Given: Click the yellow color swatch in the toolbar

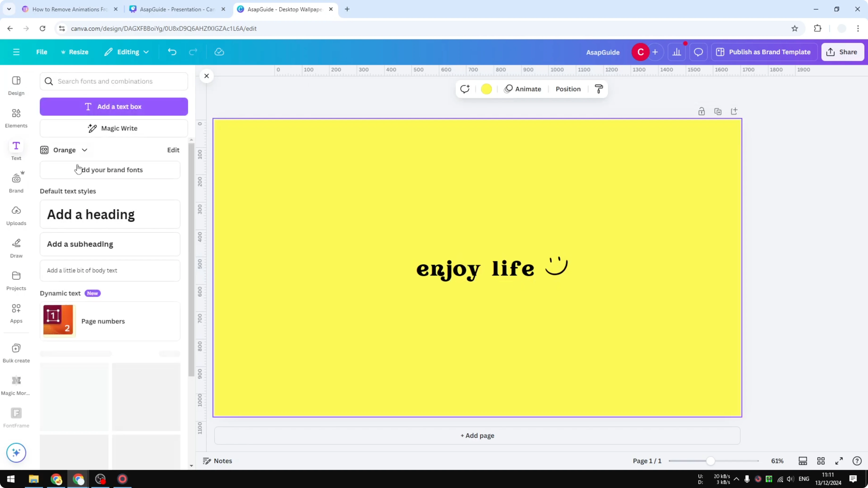Looking at the screenshot, I should pos(486,89).
